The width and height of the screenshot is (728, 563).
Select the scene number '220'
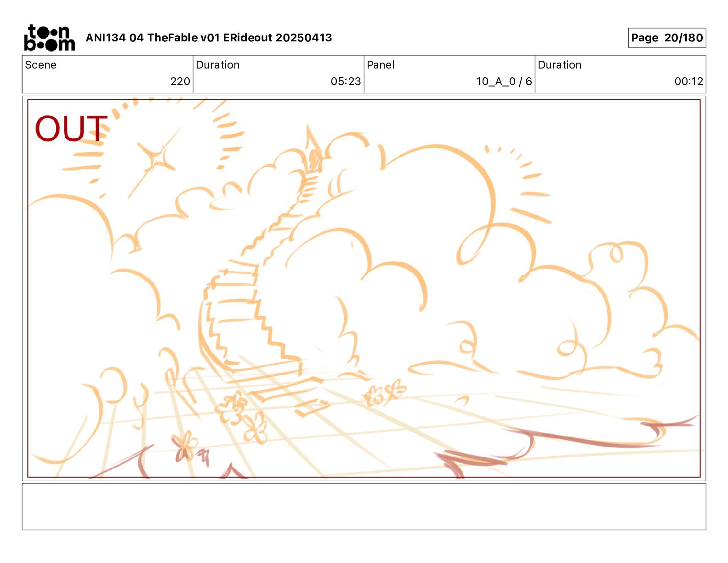(180, 81)
